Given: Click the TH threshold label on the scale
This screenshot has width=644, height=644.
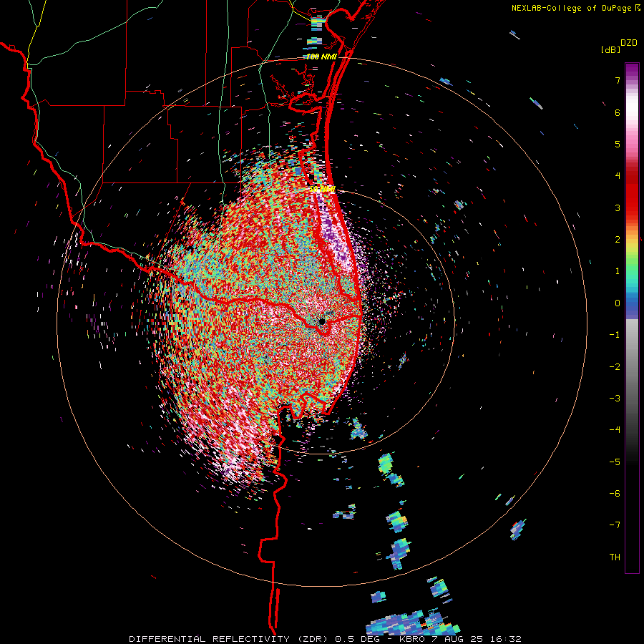Looking at the screenshot, I should click(x=615, y=557).
